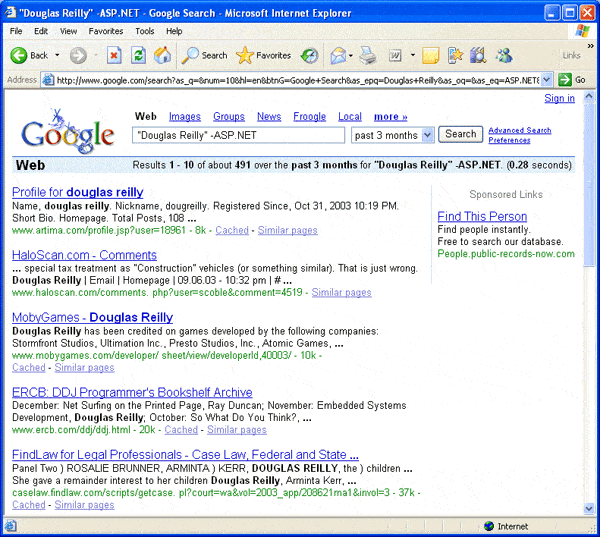Screen dimensions: 600x537
Task: Click the Back arrow toolbar icon
Action: click(18, 56)
